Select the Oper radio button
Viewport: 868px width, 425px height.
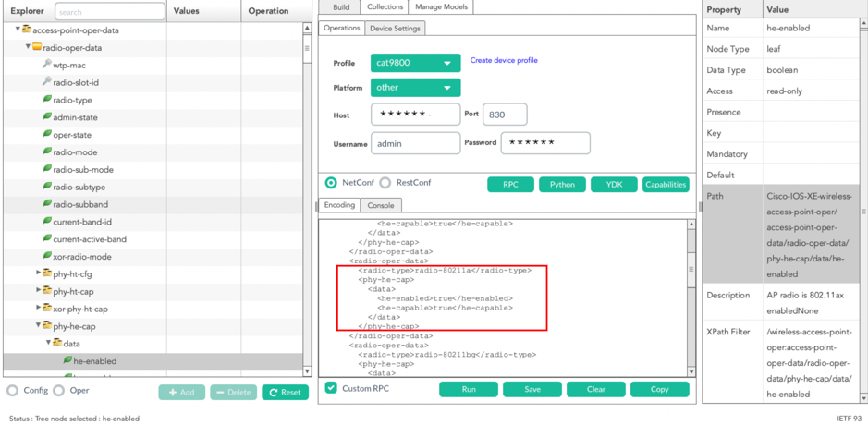(x=58, y=391)
